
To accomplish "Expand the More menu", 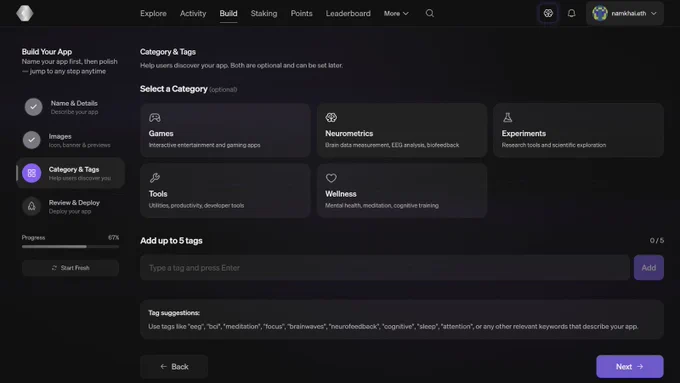I will tap(396, 13).
